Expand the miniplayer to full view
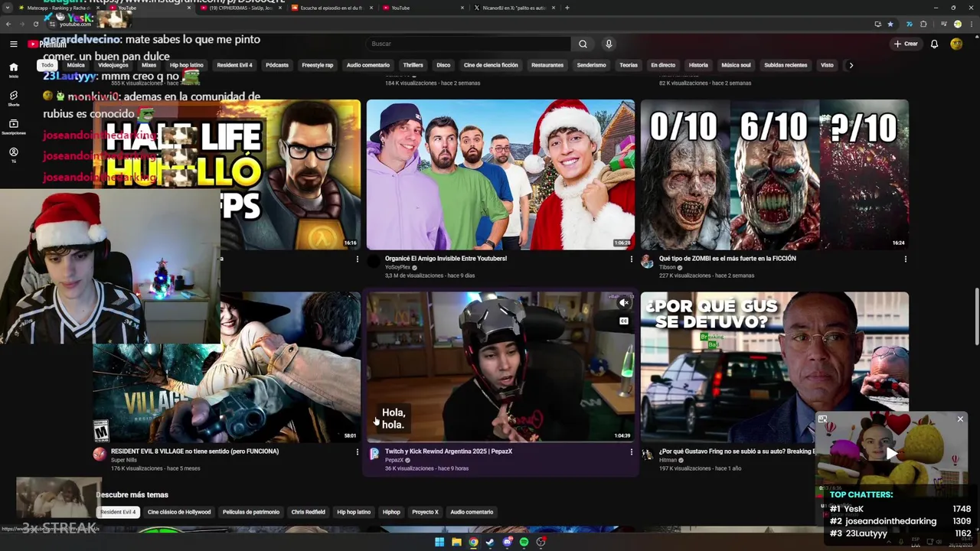The height and width of the screenshot is (551, 980). point(822,419)
